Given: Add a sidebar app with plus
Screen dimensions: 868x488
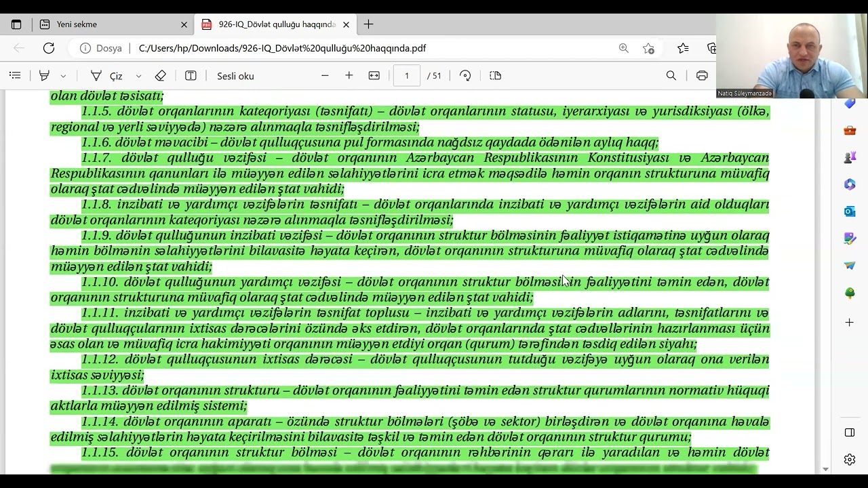Looking at the screenshot, I should 850,323.
